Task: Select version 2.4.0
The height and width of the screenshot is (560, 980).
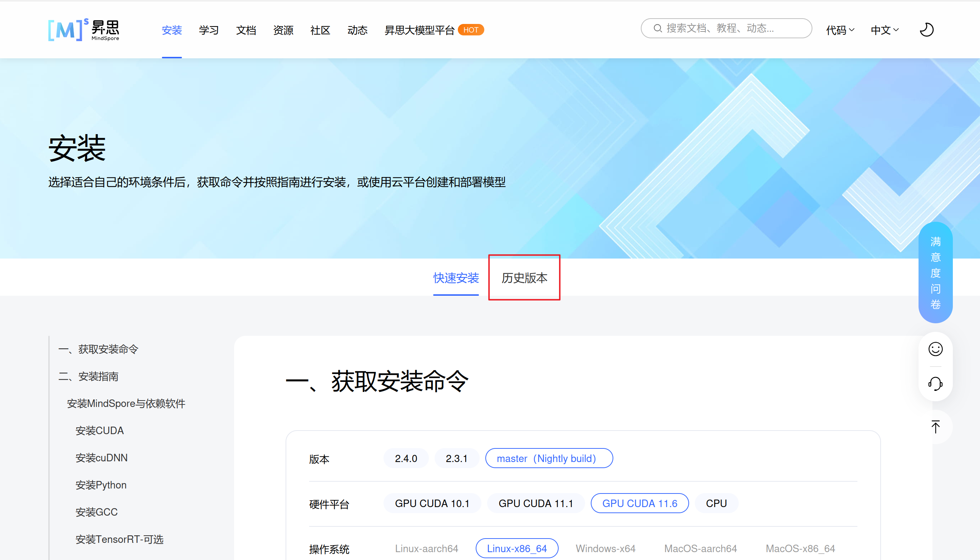Action: point(406,458)
